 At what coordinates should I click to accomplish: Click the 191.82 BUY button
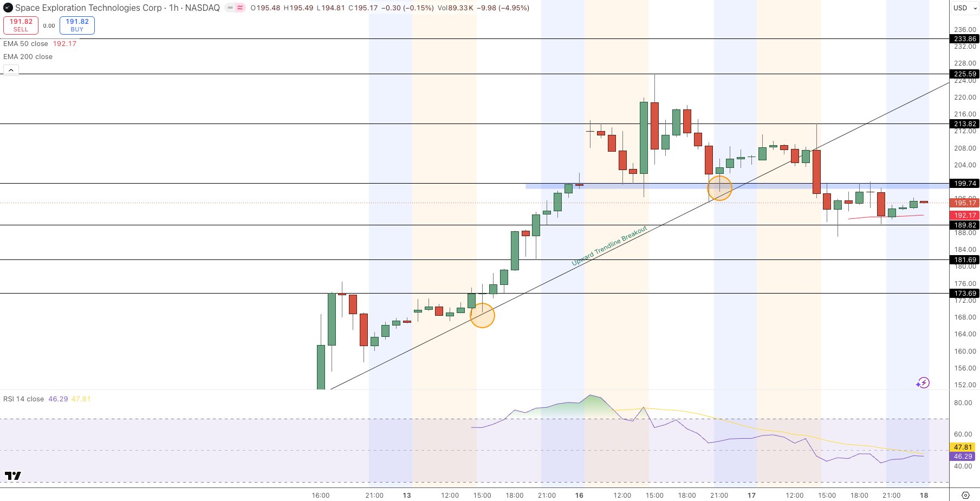(77, 25)
